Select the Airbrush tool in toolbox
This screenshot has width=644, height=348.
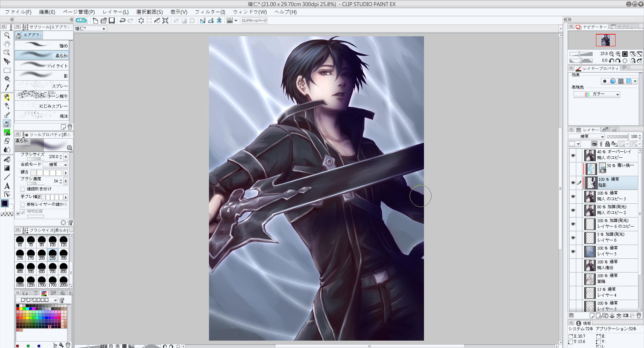pyautogui.click(x=7, y=123)
